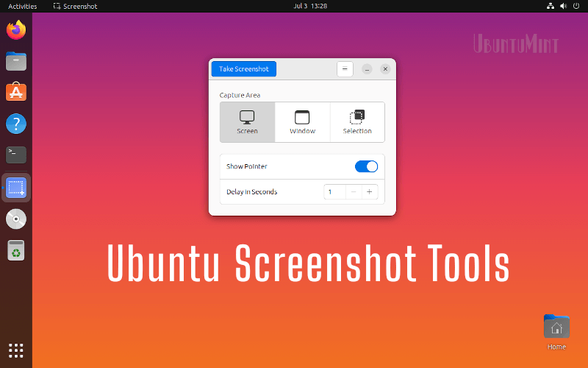Close the Screenshot dialog window

pos(385,69)
